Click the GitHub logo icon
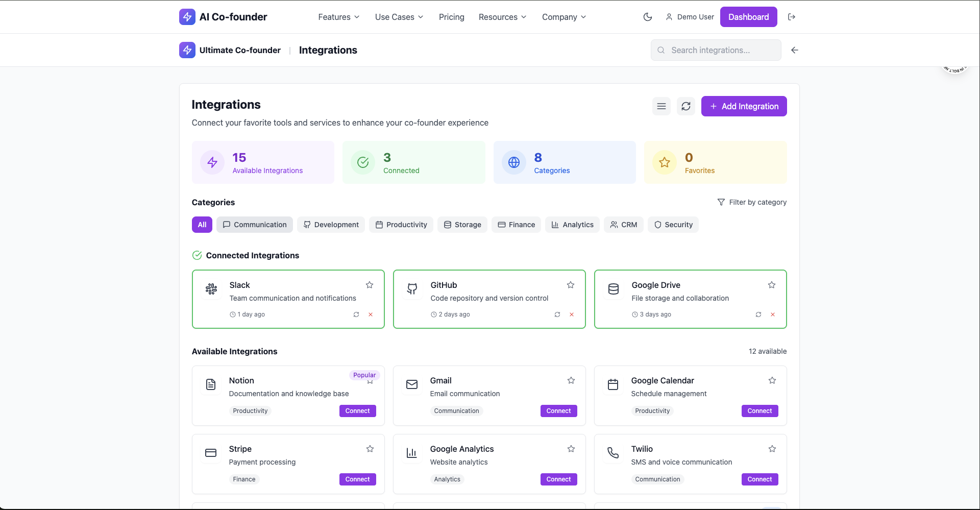 pos(412,289)
